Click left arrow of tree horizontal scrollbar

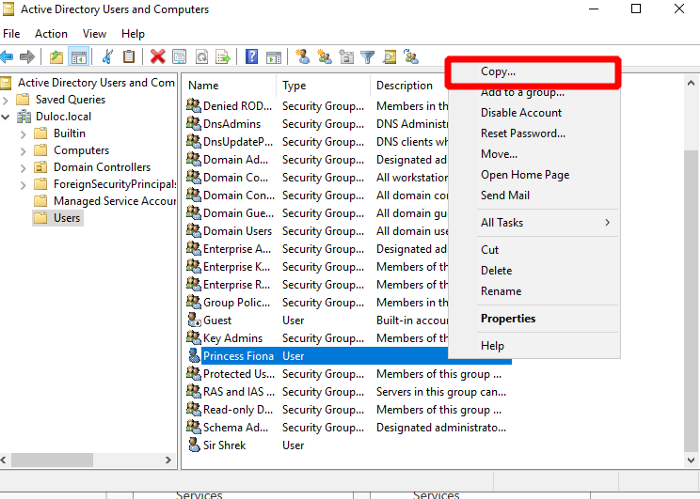click(x=4, y=460)
